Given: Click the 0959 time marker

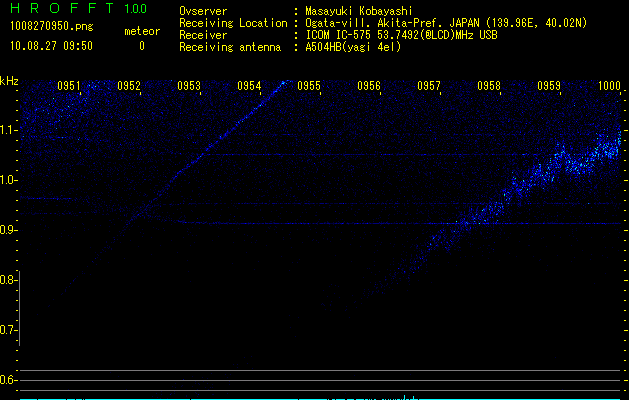Looking at the screenshot, I should [x=549, y=86].
